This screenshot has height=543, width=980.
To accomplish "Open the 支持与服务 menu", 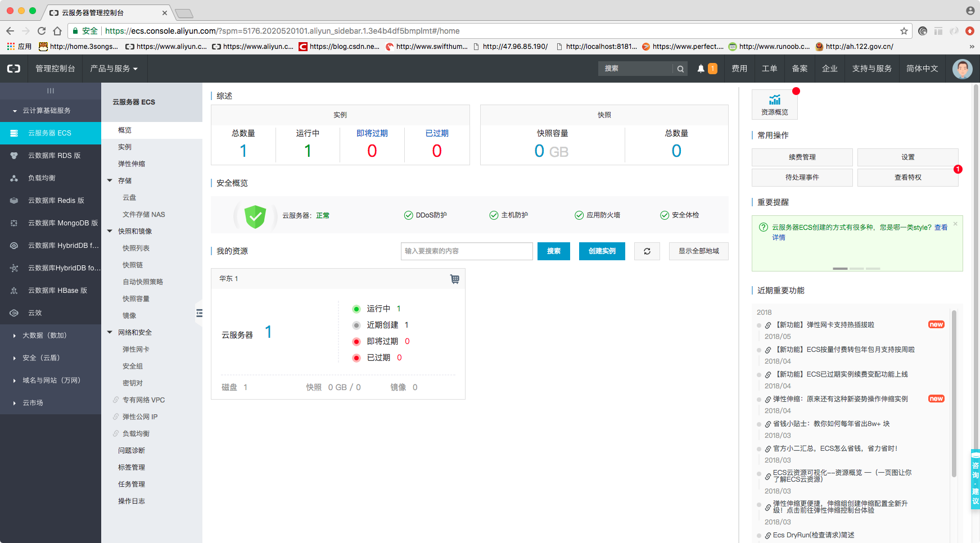I will (871, 69).
